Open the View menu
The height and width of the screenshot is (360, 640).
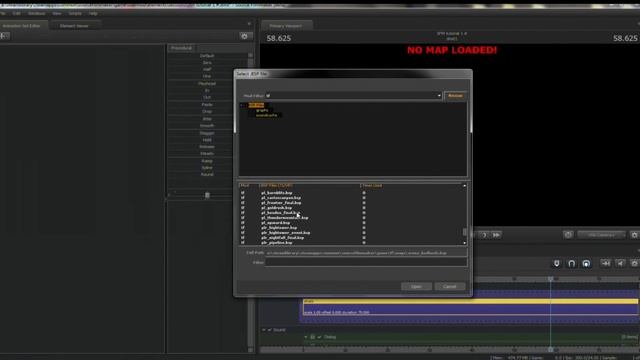tap(57, 13)
